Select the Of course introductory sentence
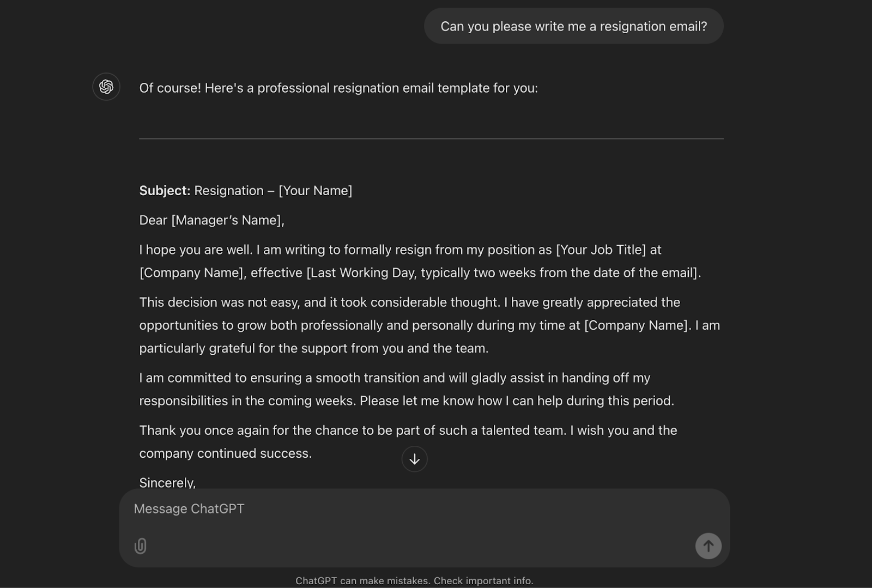872x588 pixels. (338, 87)
